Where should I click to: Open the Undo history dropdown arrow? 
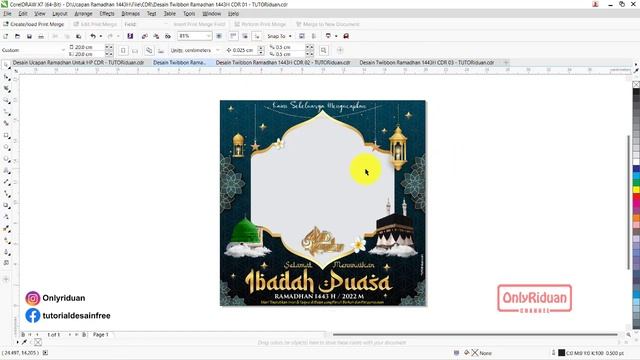[100, 36]
